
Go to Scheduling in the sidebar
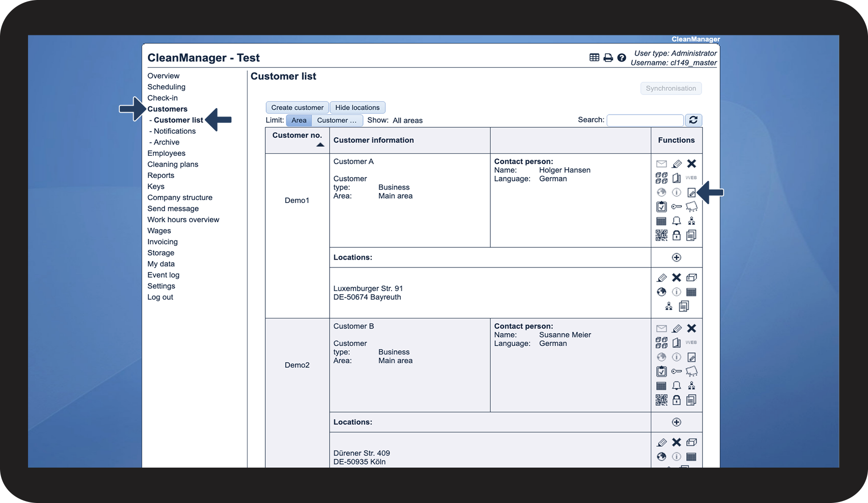167,87
